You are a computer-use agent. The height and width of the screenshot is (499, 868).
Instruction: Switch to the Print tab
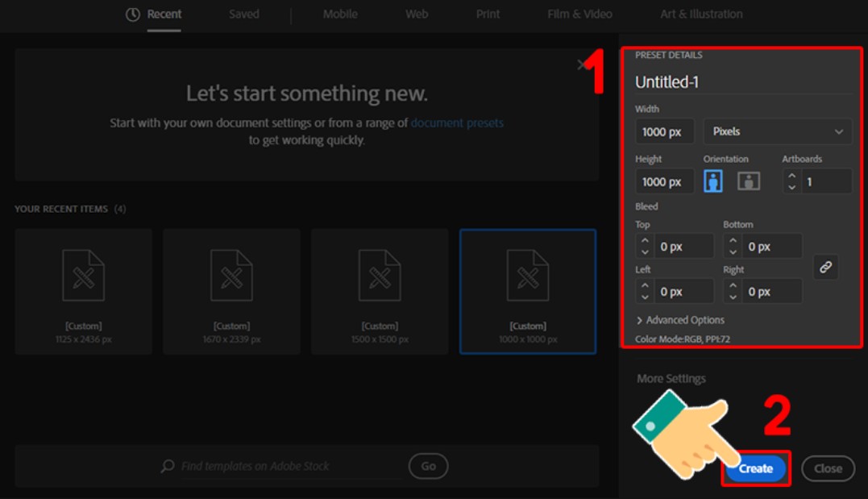click(488, 15)
